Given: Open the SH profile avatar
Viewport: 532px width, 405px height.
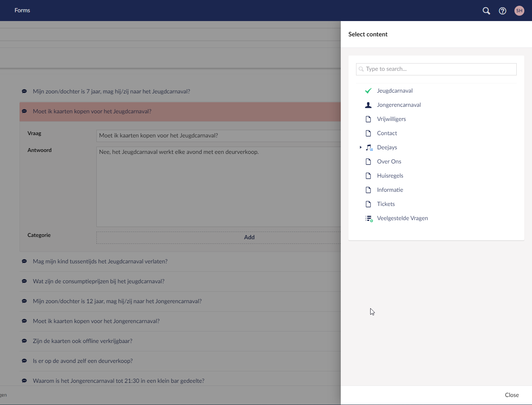Looking at the screenshot, I should click(x=519, y=10).
